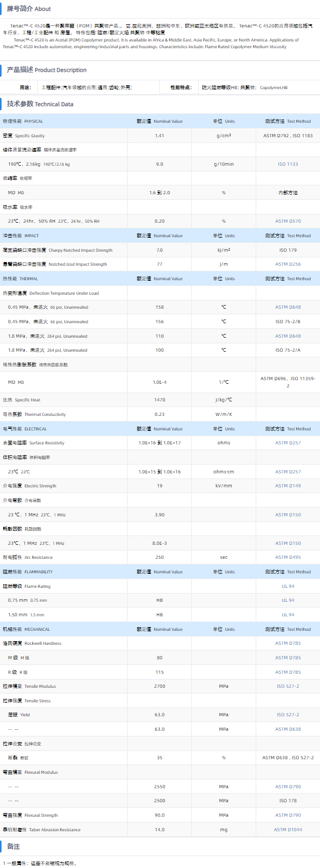The height and width of the screenshot is (868, 320).
Task: Click the Specific Gravity value 1.41
Action: pos(159,136)
